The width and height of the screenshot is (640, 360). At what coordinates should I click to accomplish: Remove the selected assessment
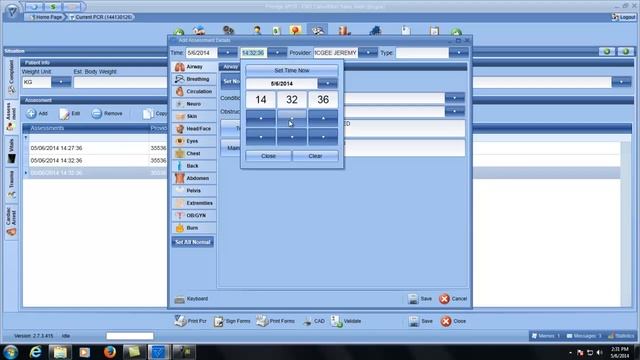[x=107, y=113]
